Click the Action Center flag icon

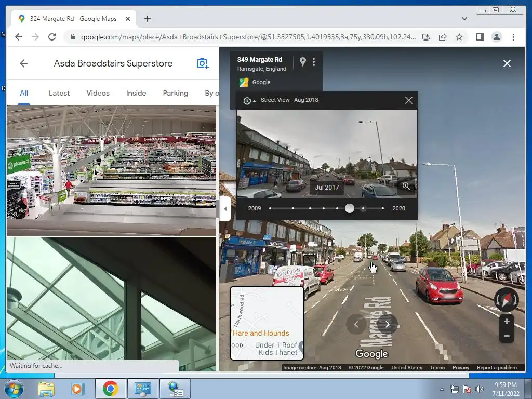click(x=467, y=389)
